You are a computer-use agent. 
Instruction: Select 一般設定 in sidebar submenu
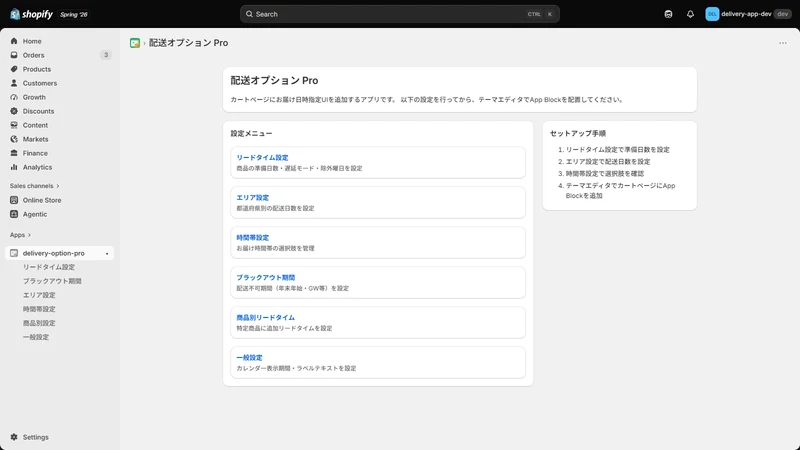tap(36, 337)
